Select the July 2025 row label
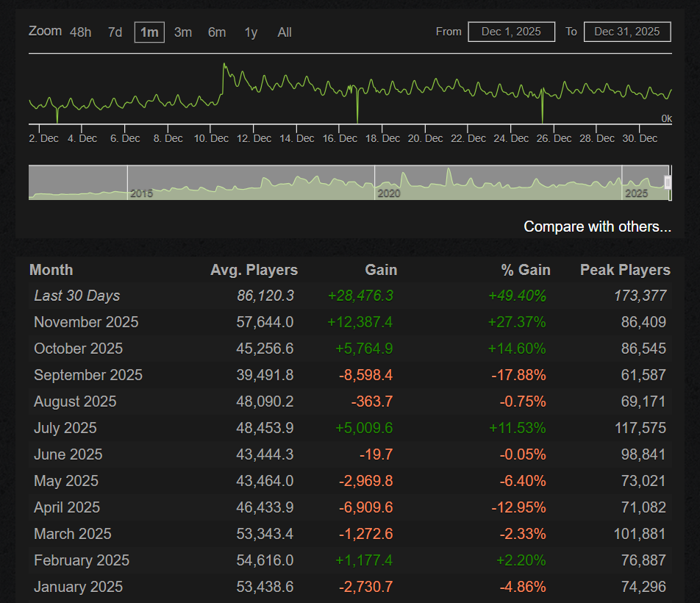Screen dimensions: 700x603 tap(65, 428)
